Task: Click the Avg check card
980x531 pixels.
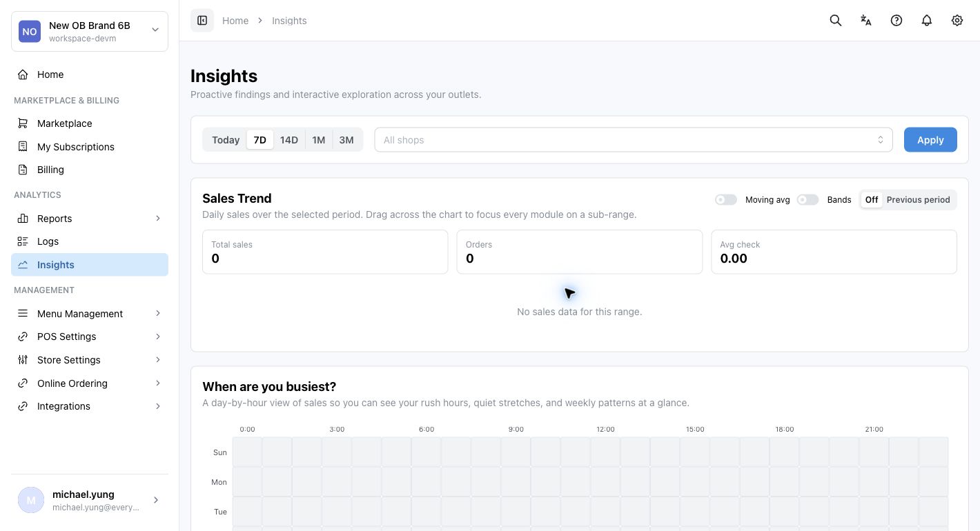Action: pos(834,252)
